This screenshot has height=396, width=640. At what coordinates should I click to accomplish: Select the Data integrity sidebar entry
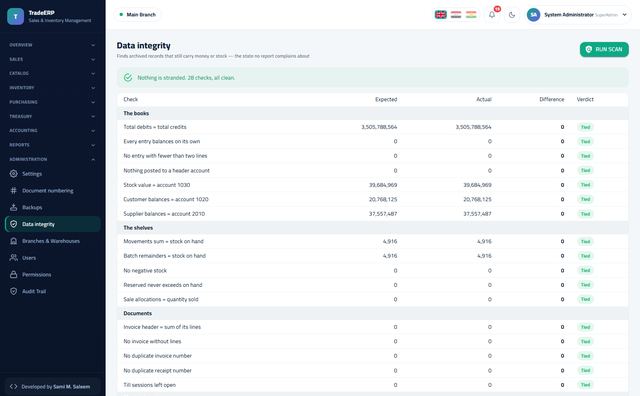tap(52, 224)
